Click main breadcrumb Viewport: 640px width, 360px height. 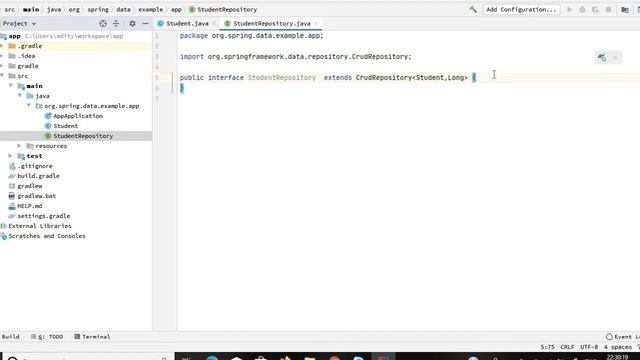(x=31, y=9)
